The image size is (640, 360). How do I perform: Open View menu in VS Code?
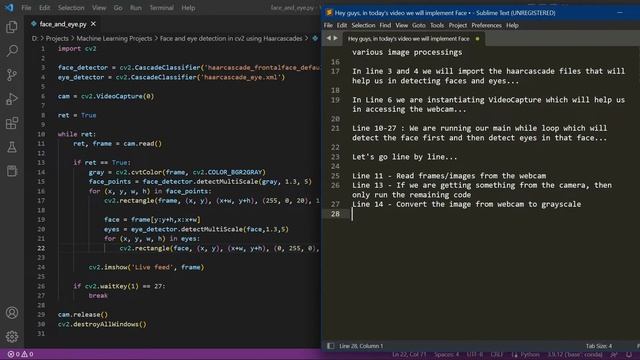[99, 8]
